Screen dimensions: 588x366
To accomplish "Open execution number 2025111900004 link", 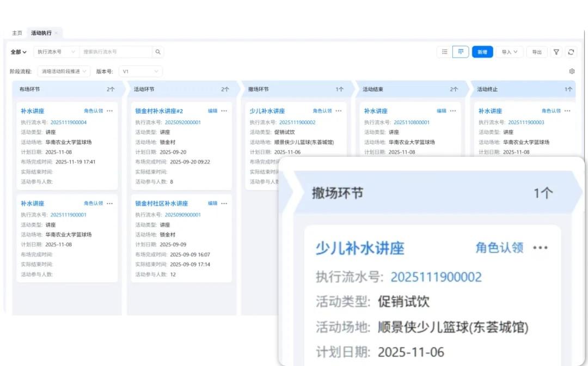I will click(x=69, y=122).
